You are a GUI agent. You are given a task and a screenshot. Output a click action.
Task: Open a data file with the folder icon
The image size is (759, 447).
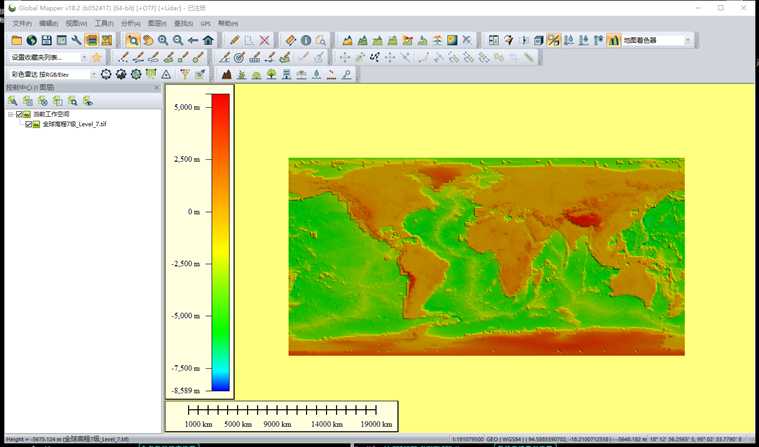click(x=17, y=40)
